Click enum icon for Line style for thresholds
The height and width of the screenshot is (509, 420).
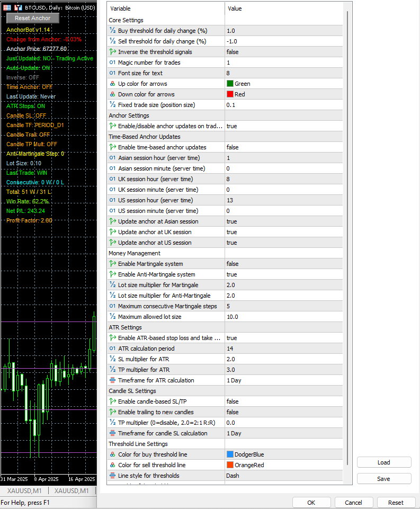(x=113, y=476)
